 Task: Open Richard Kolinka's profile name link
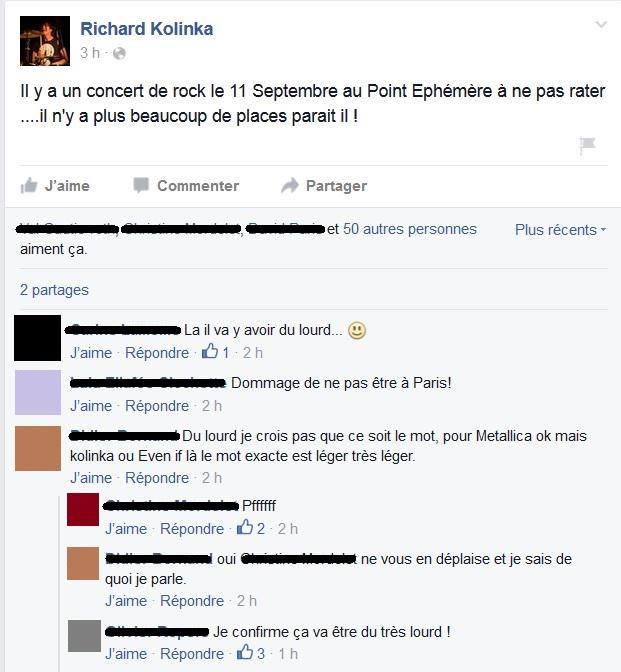point(147,29)
